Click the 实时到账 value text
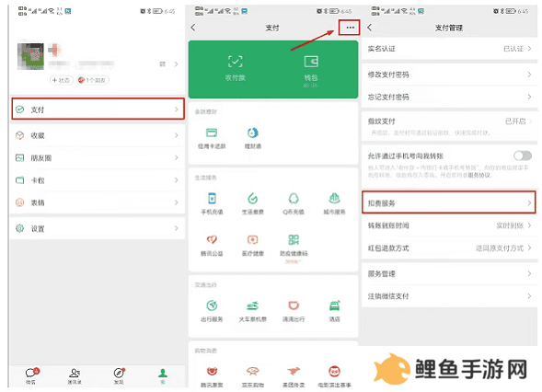This screenshot has height=392, width=542. tap(510, 225)
